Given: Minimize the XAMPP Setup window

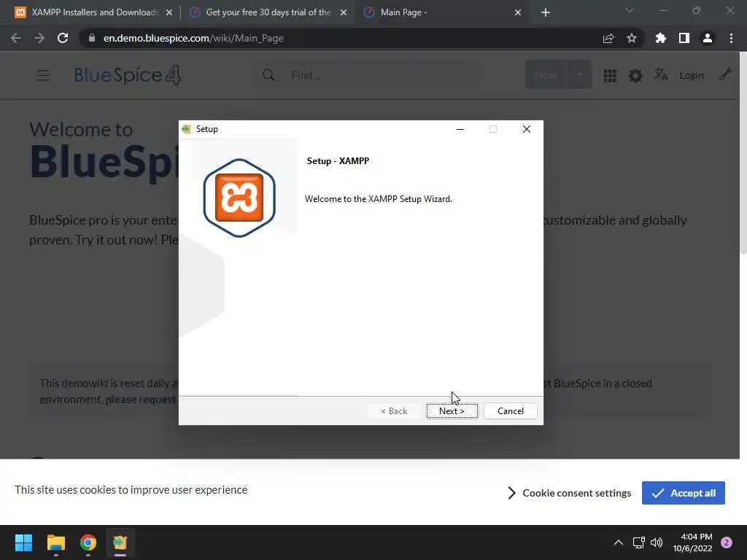Looking at the screenshot, I should (460, 129).
